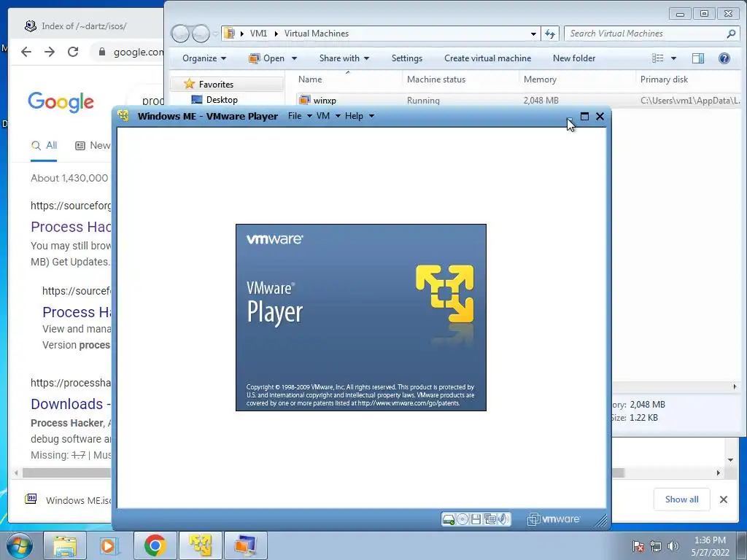Open the VM menu in VMware Player
This screenshot has width=747, height=560.
click(x=328, y=116)
